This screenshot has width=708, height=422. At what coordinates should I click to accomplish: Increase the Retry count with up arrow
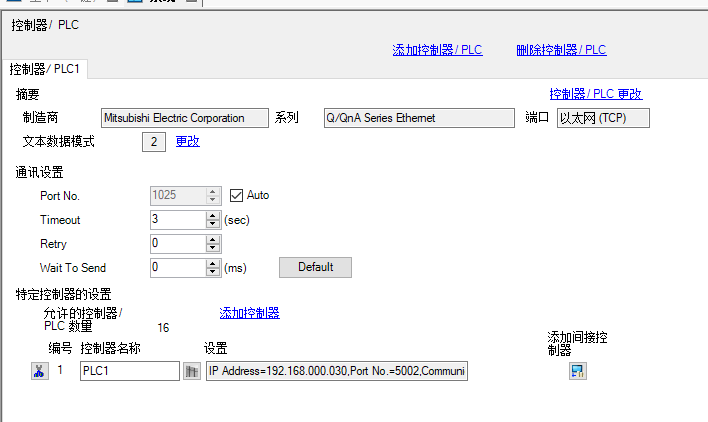[212, 239]
